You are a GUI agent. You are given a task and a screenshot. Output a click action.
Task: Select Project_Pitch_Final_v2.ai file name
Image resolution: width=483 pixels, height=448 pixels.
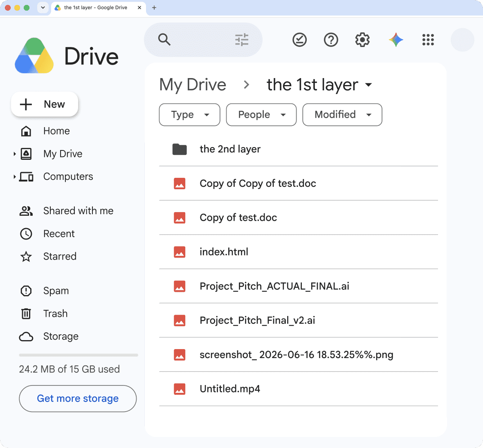pos(257,320)
